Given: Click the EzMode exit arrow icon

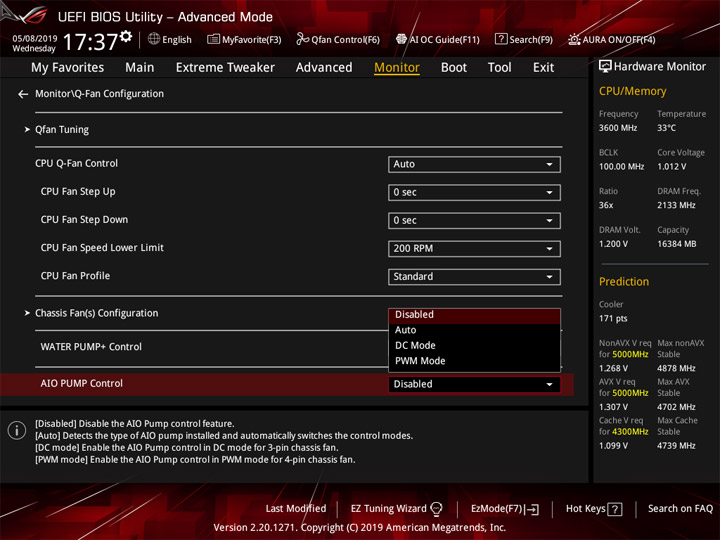Looking at the screenshot, I should [532, 509].
